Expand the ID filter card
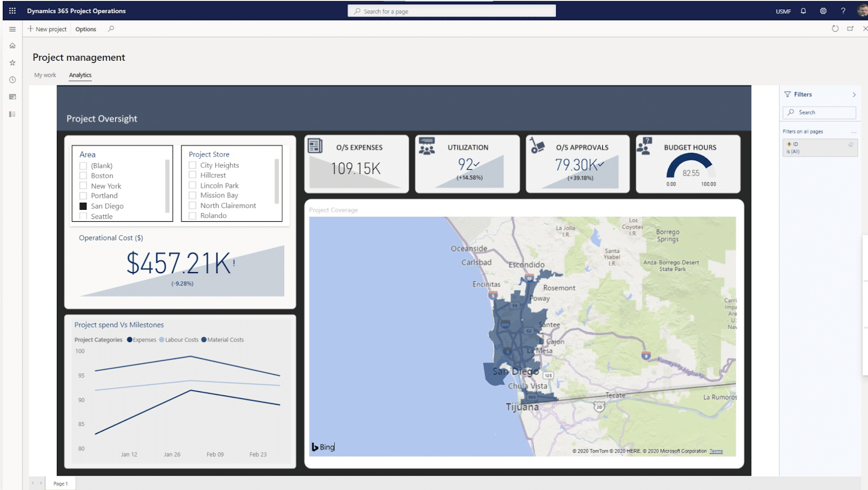868x490 pixels. (820, 147)
